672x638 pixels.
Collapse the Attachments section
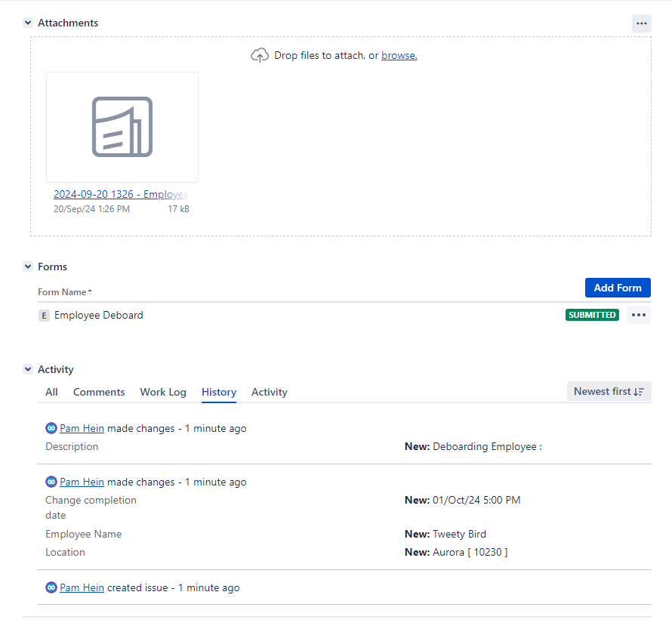click(27, 23)
